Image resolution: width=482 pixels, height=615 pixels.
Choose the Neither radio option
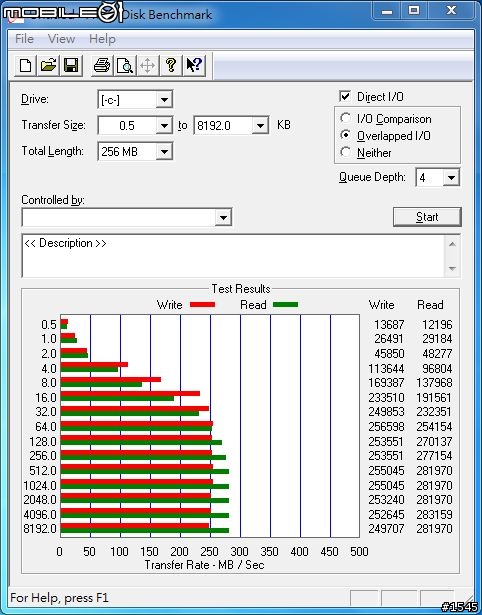click(x=346, y=152)
